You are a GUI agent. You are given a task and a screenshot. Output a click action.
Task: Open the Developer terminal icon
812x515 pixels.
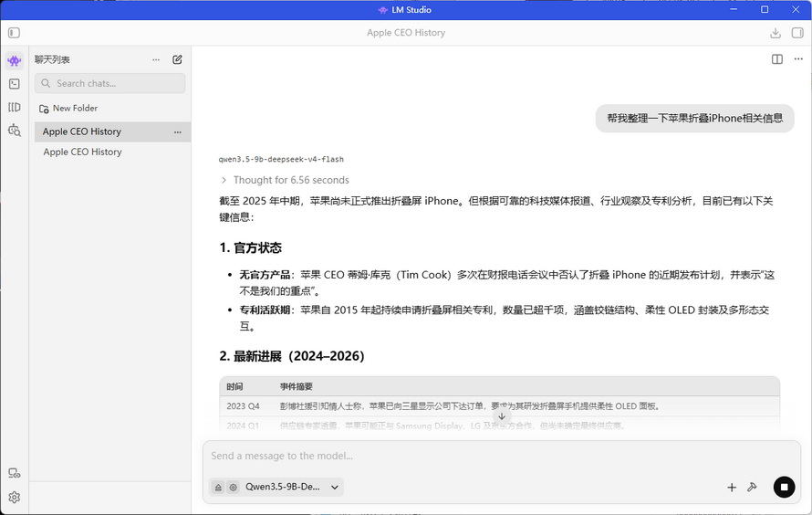(15, 84)
